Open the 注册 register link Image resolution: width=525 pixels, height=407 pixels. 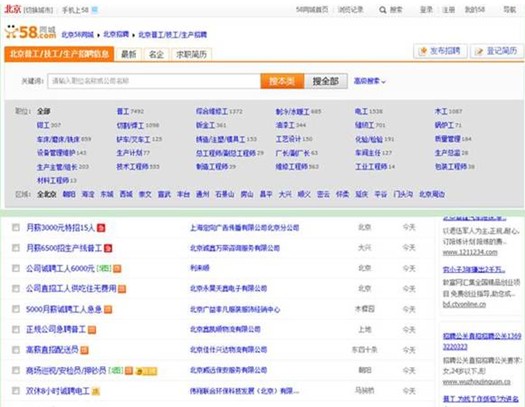pyautogui.click(x=449, y=10)
